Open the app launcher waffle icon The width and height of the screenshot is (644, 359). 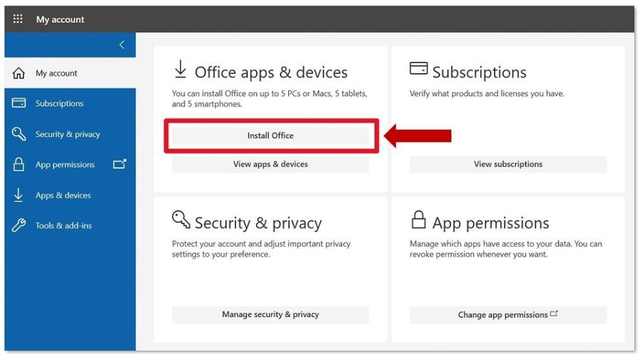[x=18, y=19]
